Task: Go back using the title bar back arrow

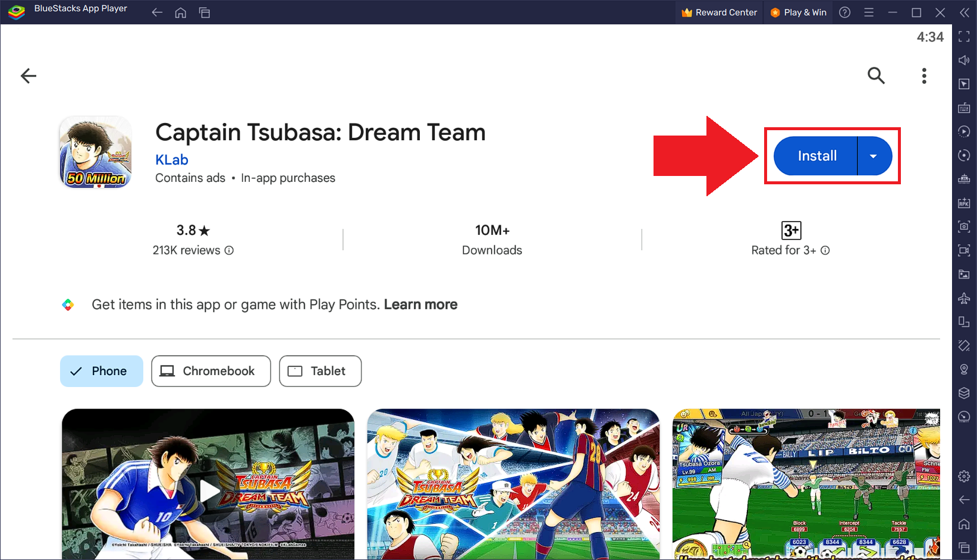Action: [157, 12]
